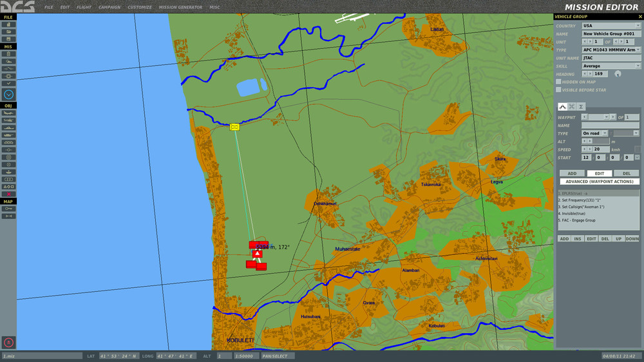Open the Flight menu
Screen dimensions: 644x362
[x=84, y=7]
